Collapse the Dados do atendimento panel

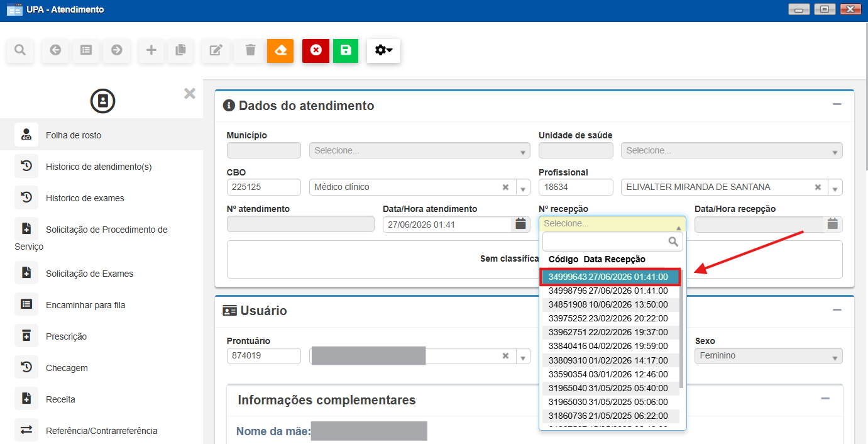coord(837,104)
